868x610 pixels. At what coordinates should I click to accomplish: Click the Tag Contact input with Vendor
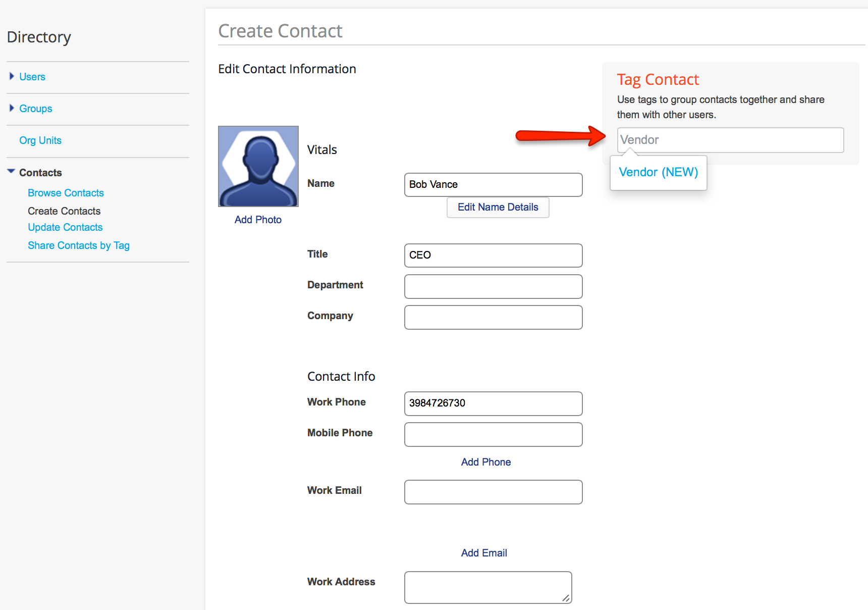(730, 140)
